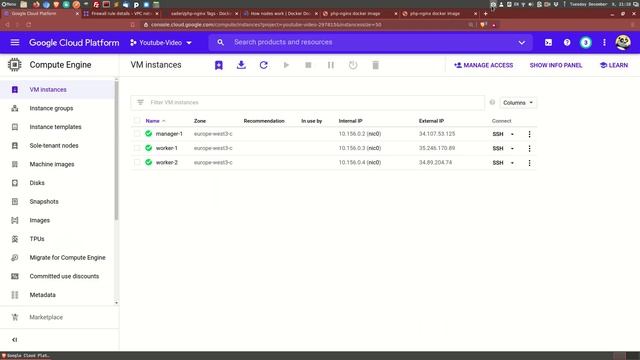Click the Reset power icon
The image size is (640, 360).
(353, 65)
